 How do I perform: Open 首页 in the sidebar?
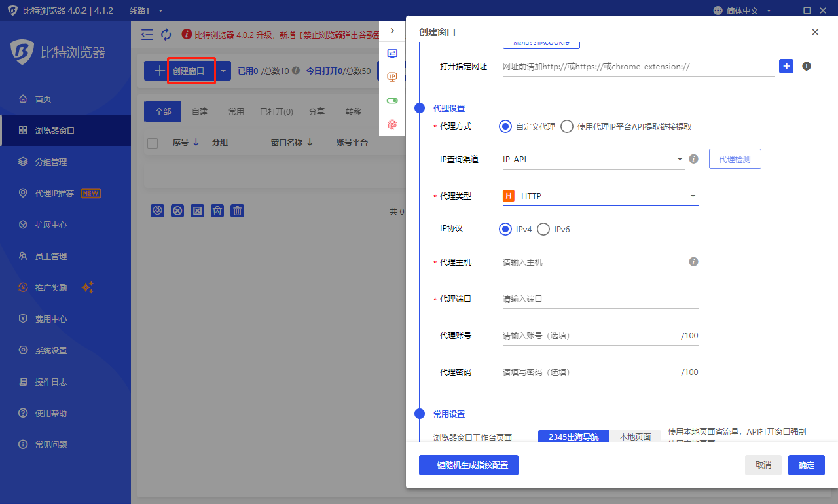(x=65, y=99)
